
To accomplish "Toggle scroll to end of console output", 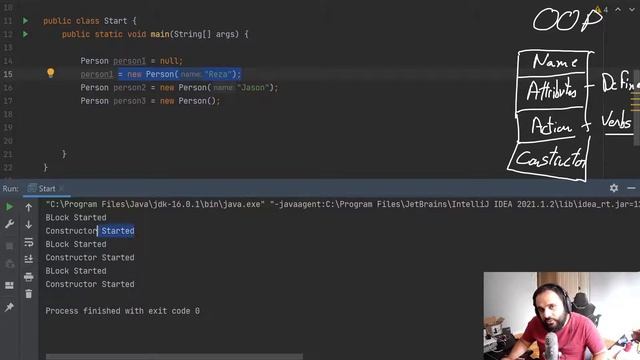I will [x=29, y=259].
